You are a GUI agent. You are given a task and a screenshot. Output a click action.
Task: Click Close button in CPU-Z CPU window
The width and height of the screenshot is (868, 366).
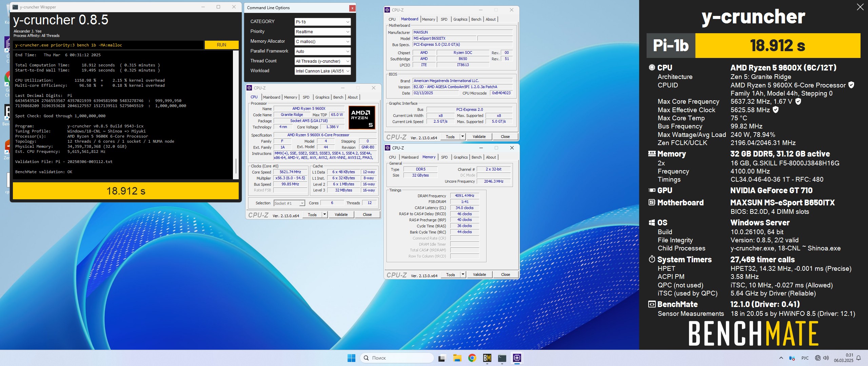(367, 215)
